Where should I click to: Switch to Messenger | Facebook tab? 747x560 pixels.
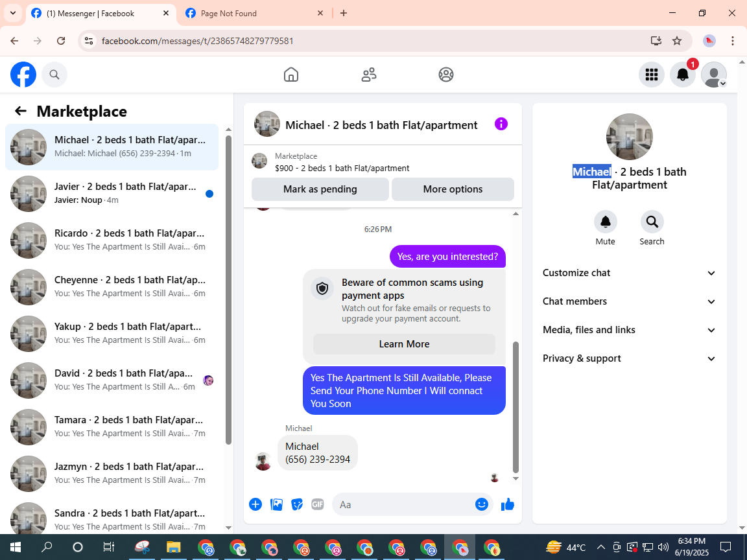coord(99,14)
